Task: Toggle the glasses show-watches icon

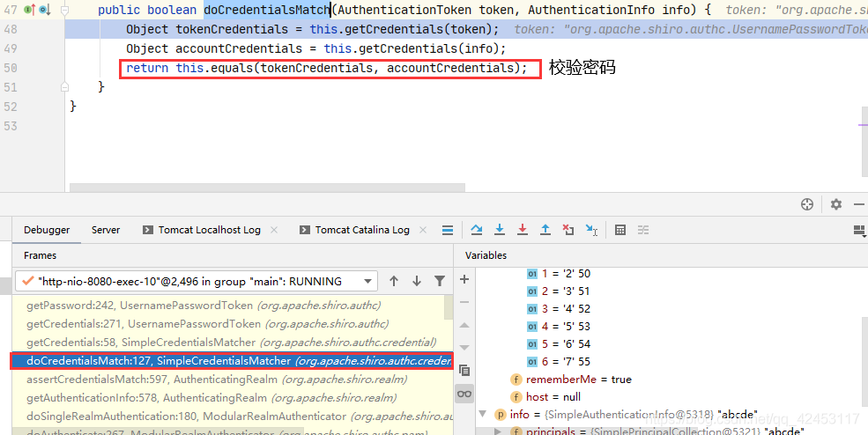Action: (x=464, y=394)
